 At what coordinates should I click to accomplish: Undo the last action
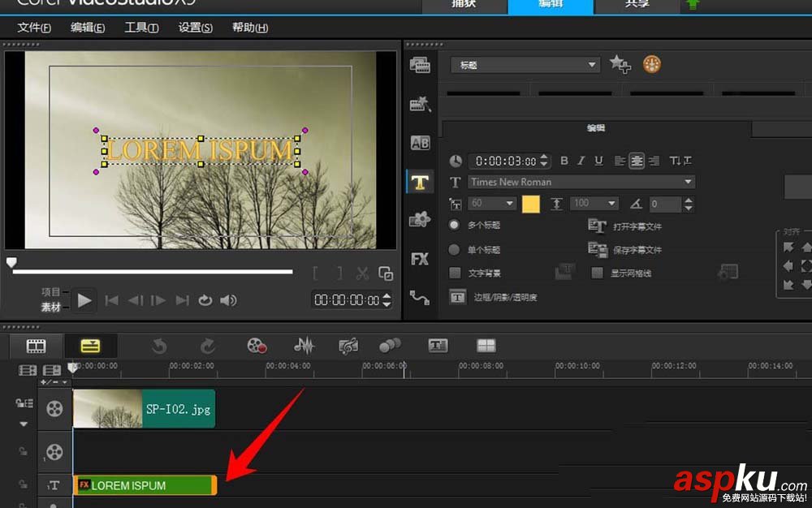[x=159, y=346]
